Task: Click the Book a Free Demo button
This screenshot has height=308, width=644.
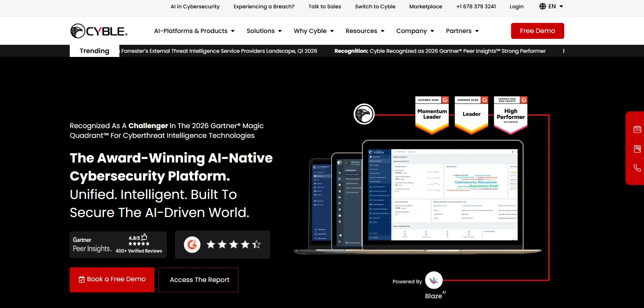Action: (112, 280)
